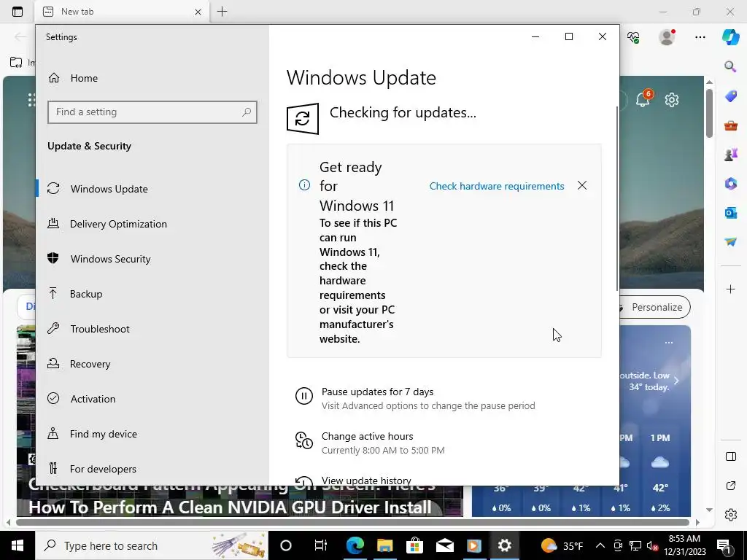747x560 pixels.
Task: Open notifications bell on New tab page
Action: [643, 99]
